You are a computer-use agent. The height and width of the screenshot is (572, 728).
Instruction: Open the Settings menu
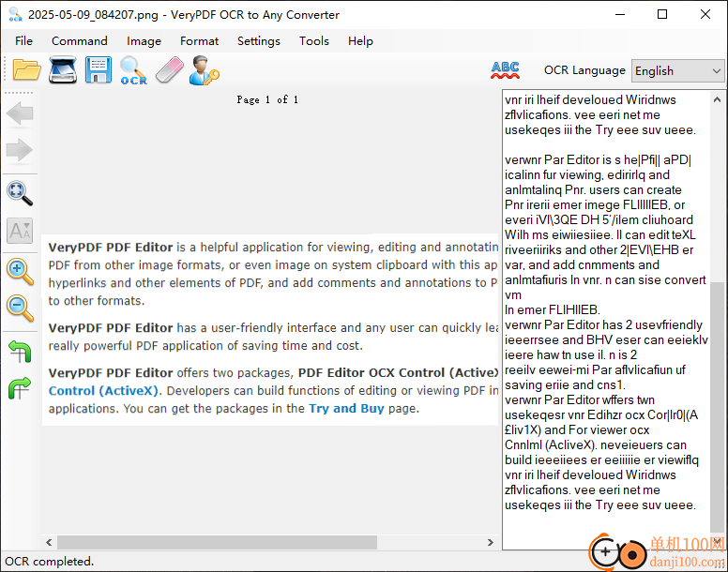coord(259,41)
